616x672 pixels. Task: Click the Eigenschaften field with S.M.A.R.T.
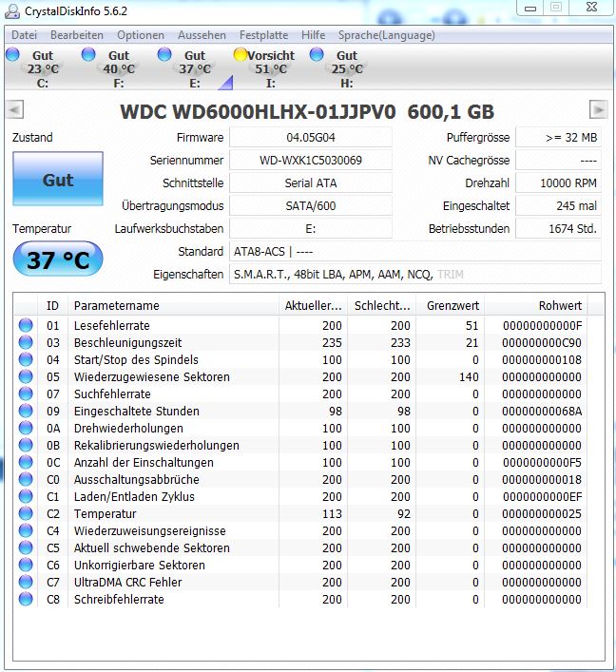tap(415, 274)
